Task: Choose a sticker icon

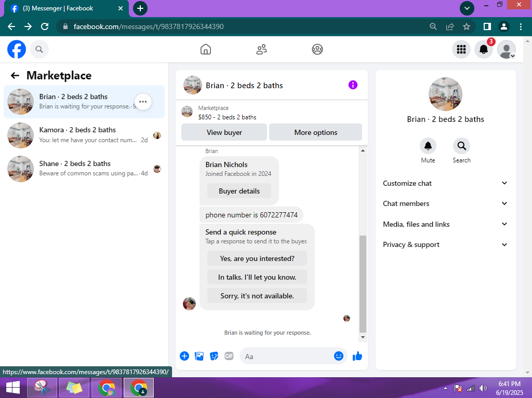Action: tap(214, 356)
